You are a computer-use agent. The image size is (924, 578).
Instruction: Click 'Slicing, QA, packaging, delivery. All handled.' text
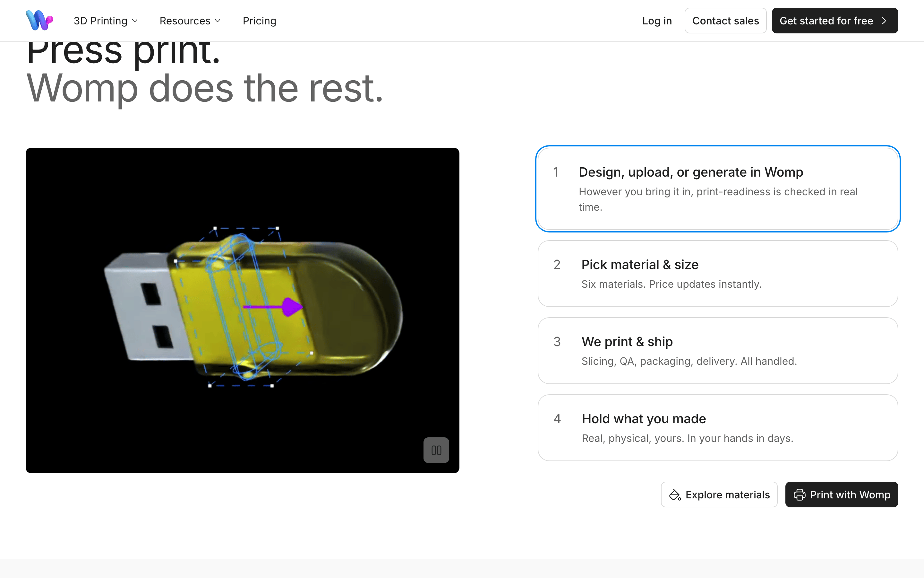pyautogui.click(x=689, y=361)
